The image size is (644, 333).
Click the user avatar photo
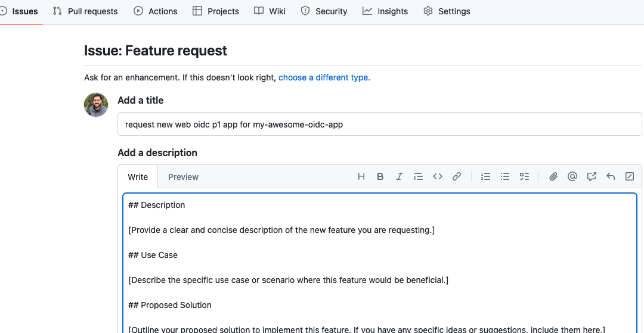pyautogui.click(x=96, y=105)
